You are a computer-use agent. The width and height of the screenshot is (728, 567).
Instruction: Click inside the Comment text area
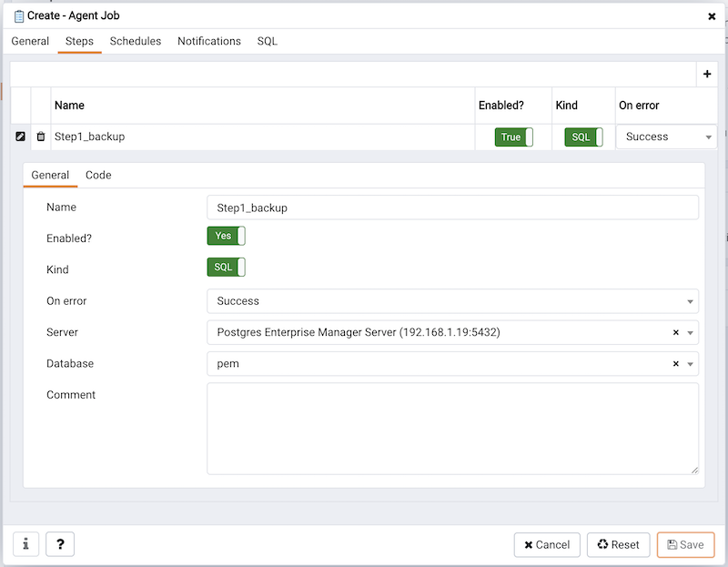coord(452,429)
